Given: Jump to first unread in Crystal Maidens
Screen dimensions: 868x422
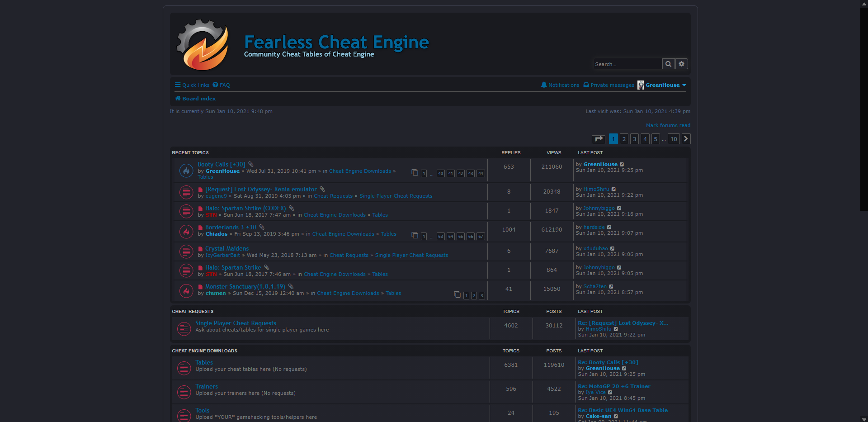Looking at the screenshot, I should (200, 249).
